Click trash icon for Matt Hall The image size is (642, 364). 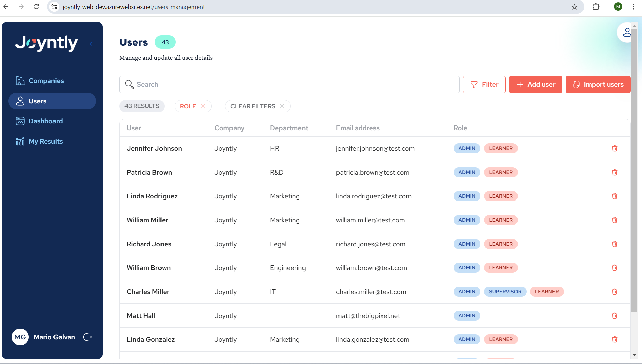click(614, 316)
